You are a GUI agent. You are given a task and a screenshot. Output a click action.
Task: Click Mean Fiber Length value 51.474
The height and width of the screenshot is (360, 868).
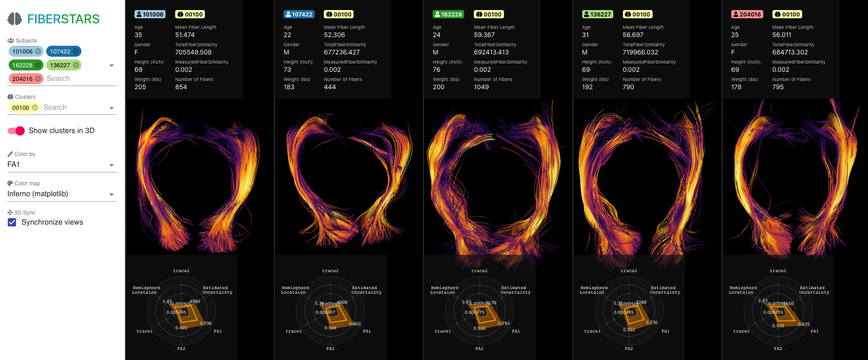point(185,35)
